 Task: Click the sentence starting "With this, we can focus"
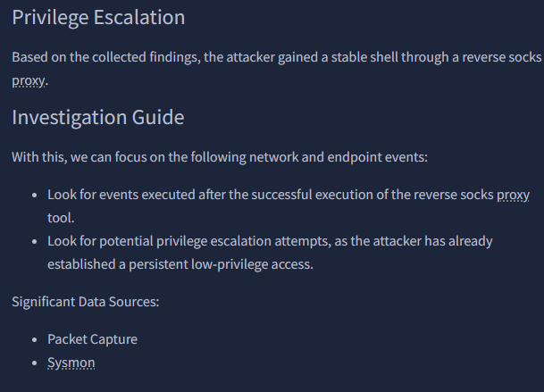click(x=220, y=157)
